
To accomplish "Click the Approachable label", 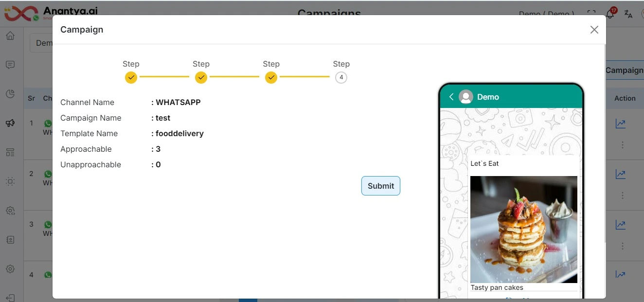I will pos(86,149).
